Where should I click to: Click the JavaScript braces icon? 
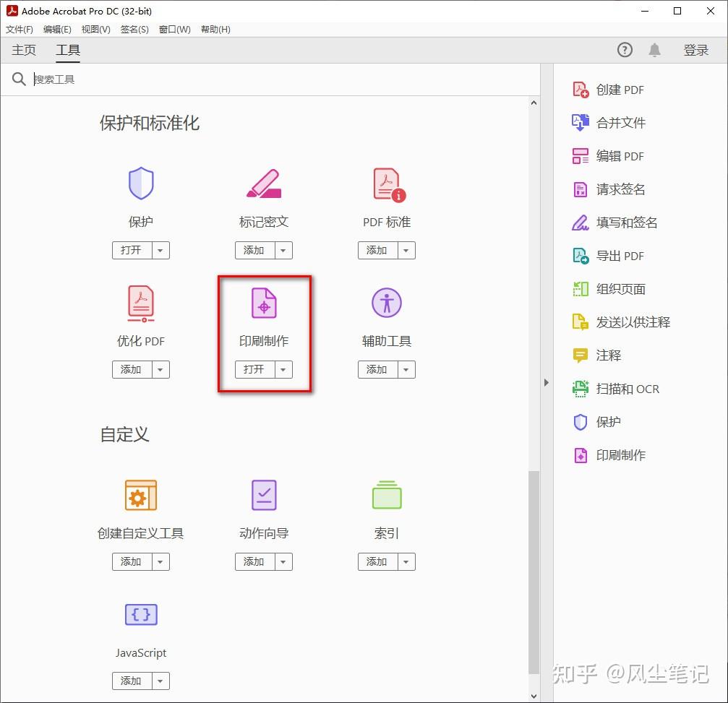tap(141, 614)
